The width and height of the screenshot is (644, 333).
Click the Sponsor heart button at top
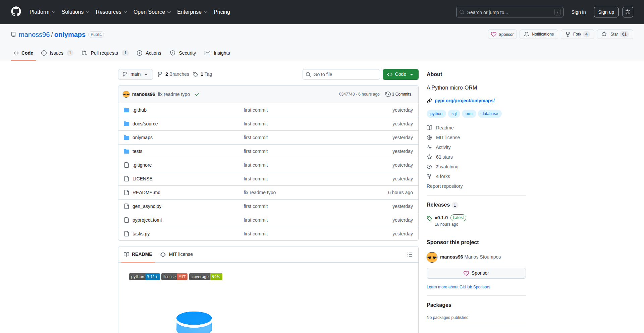coord(502,34)
